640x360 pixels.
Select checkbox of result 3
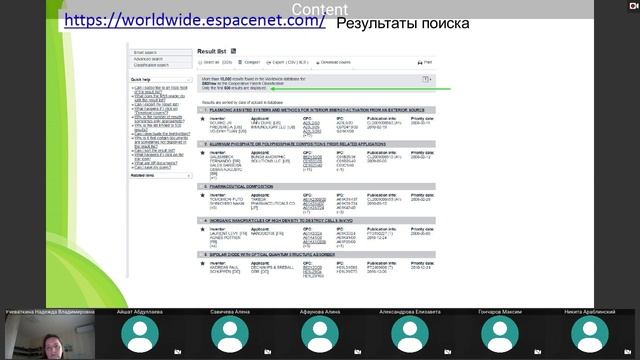[x=201, y=187]
